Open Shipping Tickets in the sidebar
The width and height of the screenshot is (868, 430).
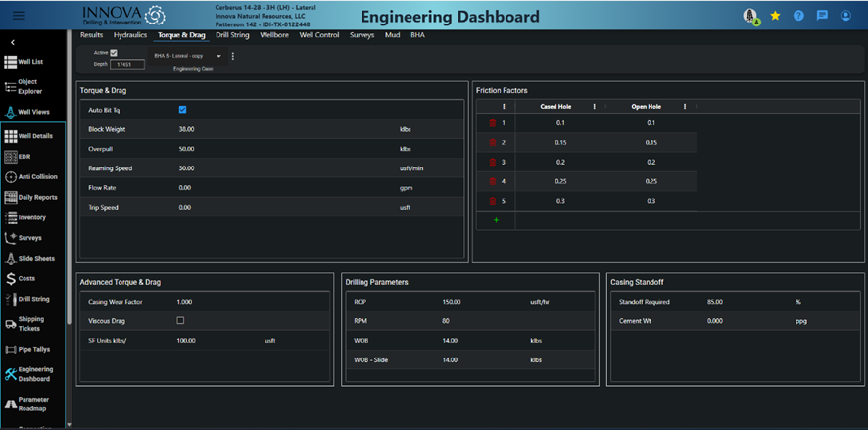[30, 325]
